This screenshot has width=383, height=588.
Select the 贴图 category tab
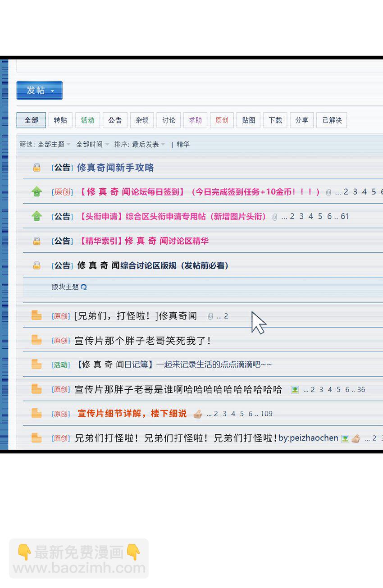pyautogui.click(x=248, y=120)
